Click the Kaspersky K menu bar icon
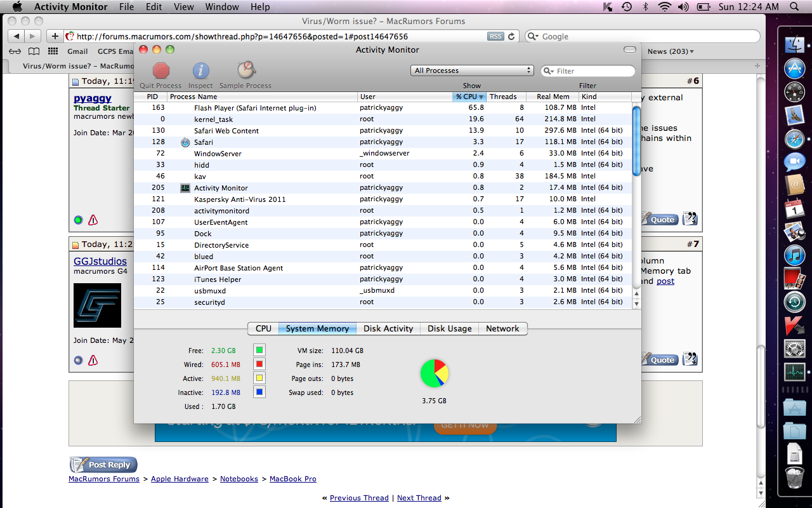 pyautogui.click(x=607, y=7)
